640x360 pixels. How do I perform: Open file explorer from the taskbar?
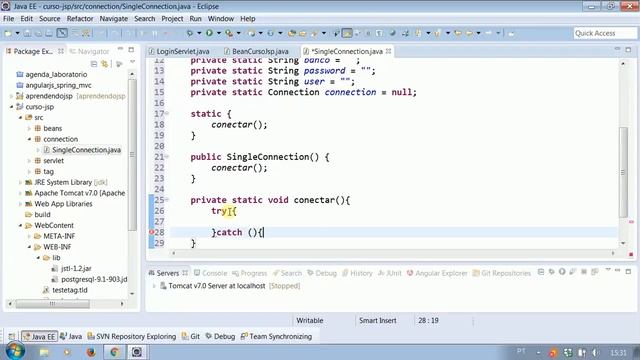pyautogui.click(x=44, y=352)
